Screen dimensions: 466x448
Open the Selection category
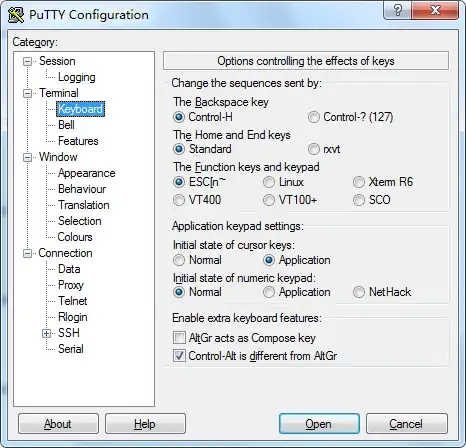[x=79, y=221]
